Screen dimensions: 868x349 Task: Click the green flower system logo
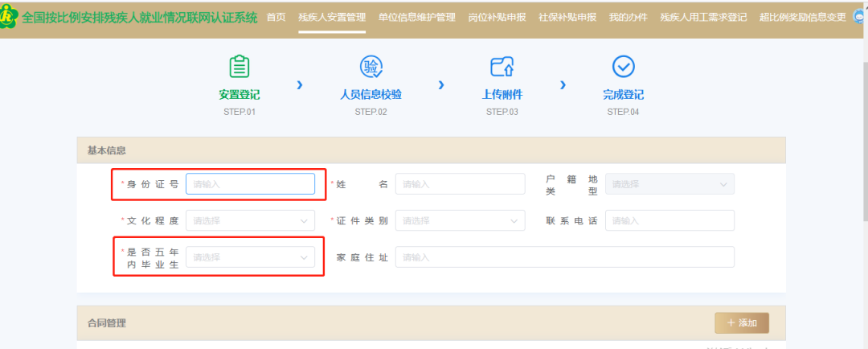click(9, 18)
